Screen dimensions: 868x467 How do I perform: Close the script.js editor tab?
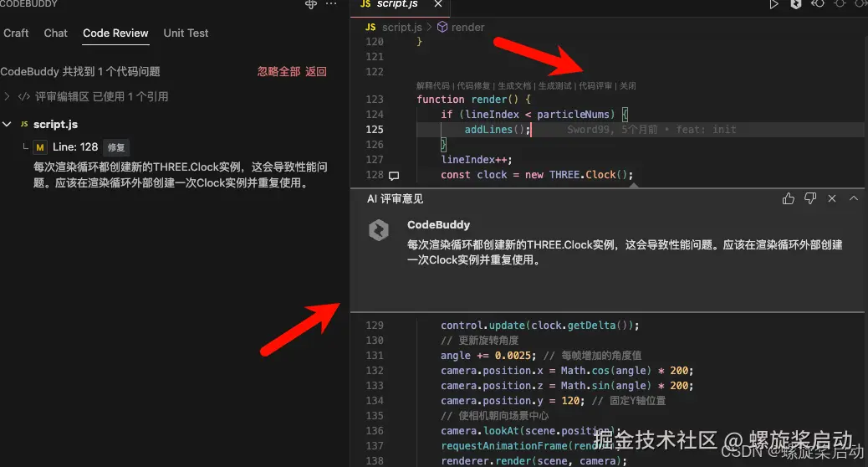tap(438, 4)
